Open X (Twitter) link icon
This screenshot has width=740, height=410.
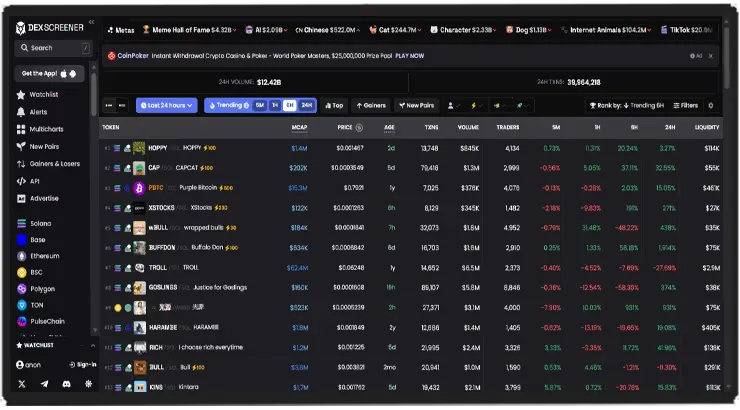tap(22, 384)
